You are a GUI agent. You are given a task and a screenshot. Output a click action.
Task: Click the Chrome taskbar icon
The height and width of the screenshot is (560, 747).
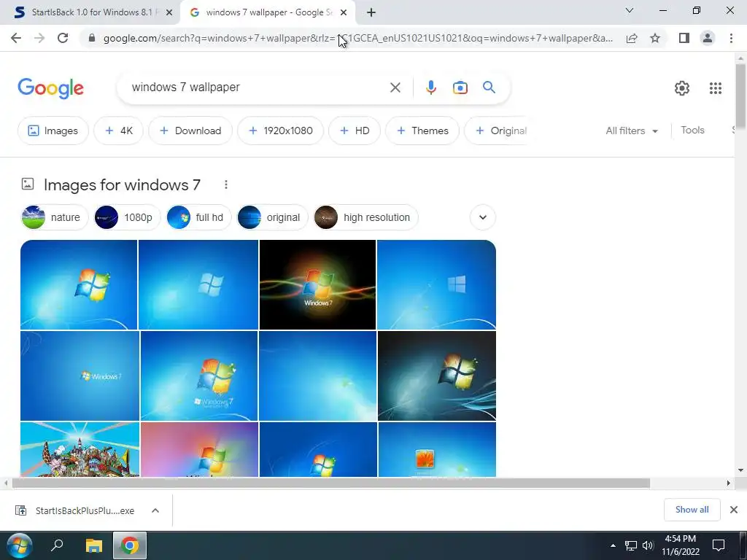(130, 545)
